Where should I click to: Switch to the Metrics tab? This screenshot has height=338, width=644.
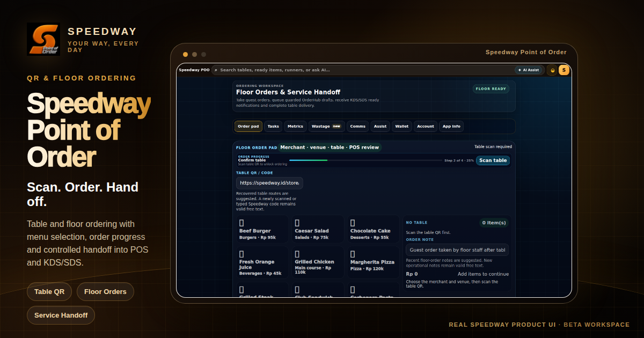[296, 127]
